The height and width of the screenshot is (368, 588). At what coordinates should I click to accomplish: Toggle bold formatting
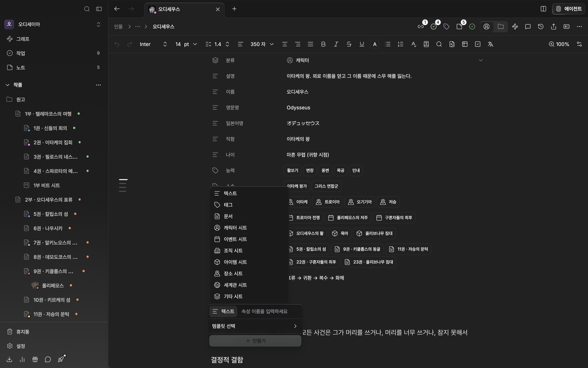tap(323, 44)
